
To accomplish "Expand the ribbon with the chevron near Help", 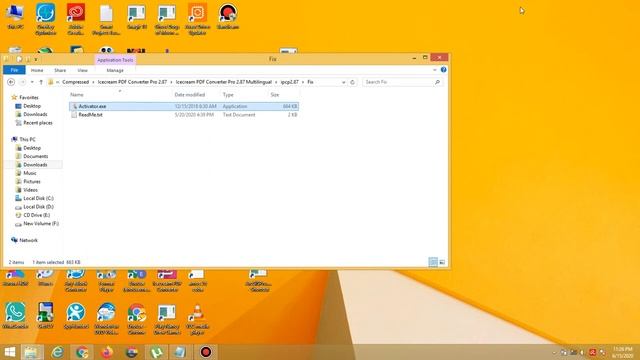I will [435, 70].
